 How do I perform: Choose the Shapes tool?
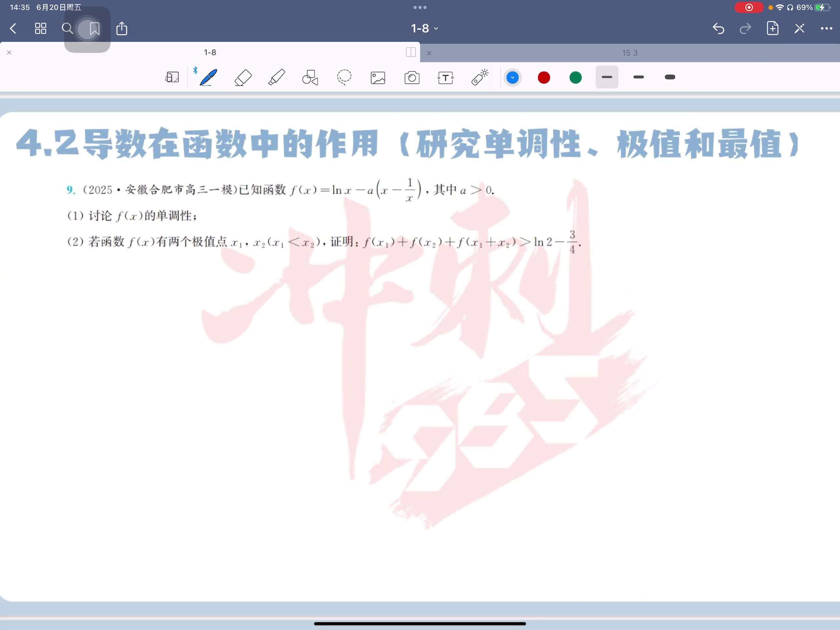coord(310,77)
